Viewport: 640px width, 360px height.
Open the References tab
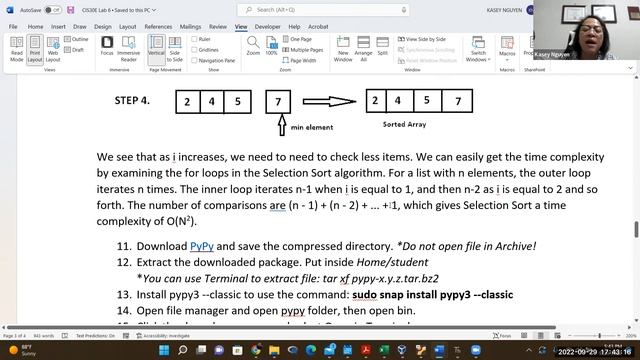(x=158, y=27)
